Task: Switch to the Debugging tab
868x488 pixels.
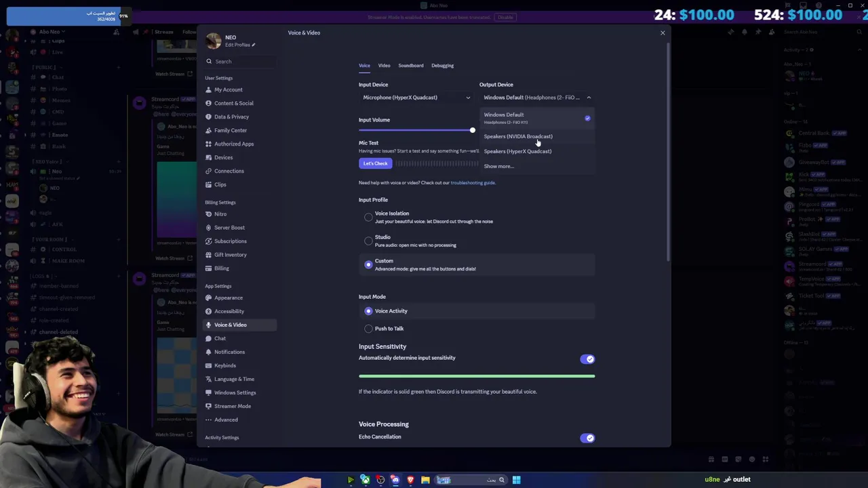Action: point(442,66)
